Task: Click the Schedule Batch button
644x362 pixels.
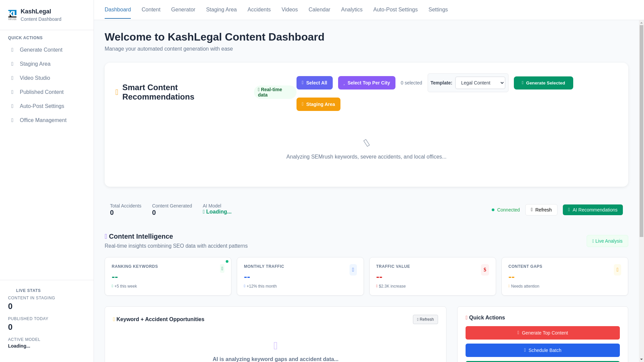Action: tap(542, 350)
